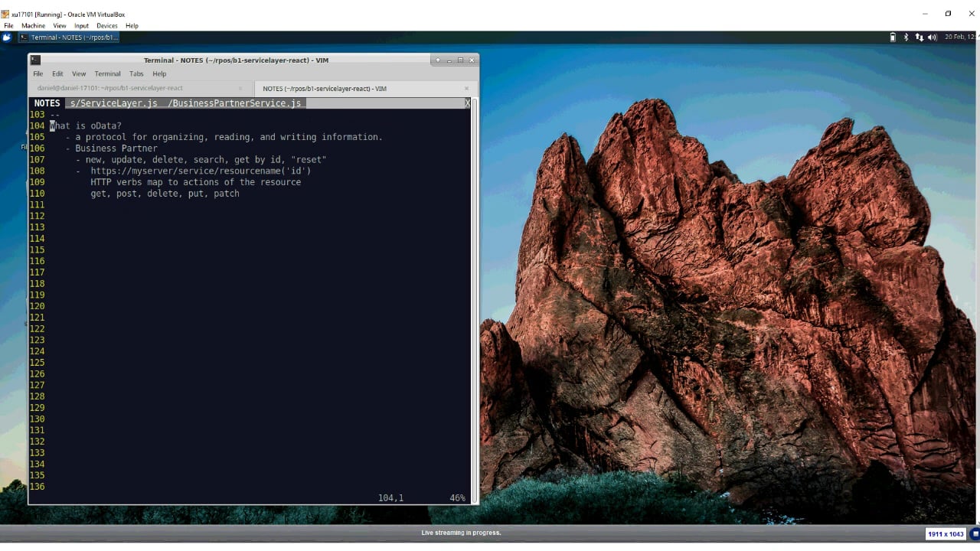The height and width of the screenshot is (551, 980).
Task: Click the icon at the right end of streaming bar
Action: tap(975, 534)
